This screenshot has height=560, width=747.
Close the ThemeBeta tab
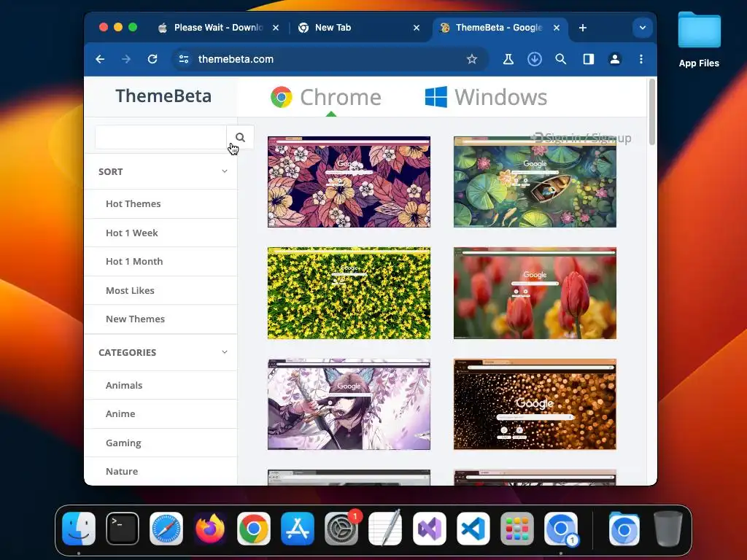557,28
